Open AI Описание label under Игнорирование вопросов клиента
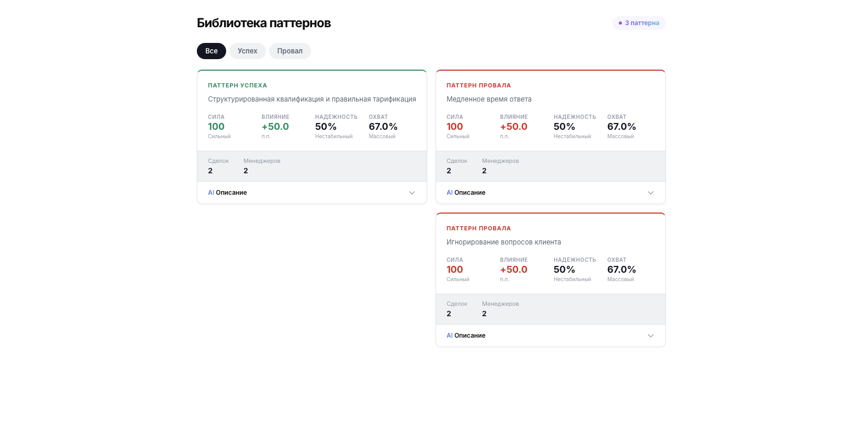The height and width of the screenshot is (445, 868). pyautogui.click(x=466, y=336)
